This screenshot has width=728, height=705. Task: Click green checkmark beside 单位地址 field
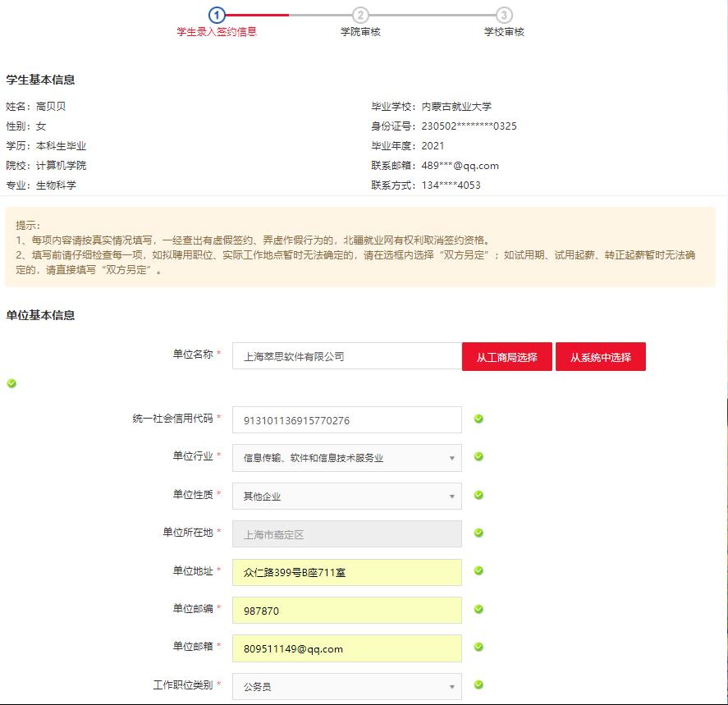(x=478, y=571)
